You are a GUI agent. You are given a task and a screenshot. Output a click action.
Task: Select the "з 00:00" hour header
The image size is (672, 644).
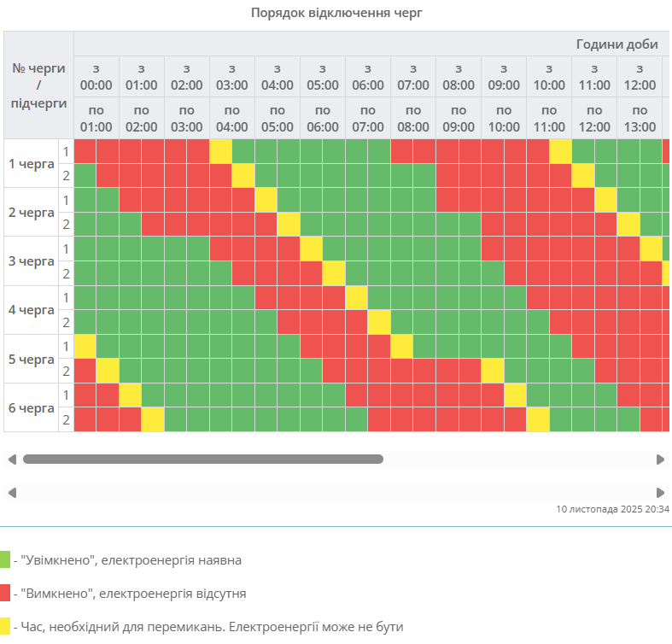96,77
